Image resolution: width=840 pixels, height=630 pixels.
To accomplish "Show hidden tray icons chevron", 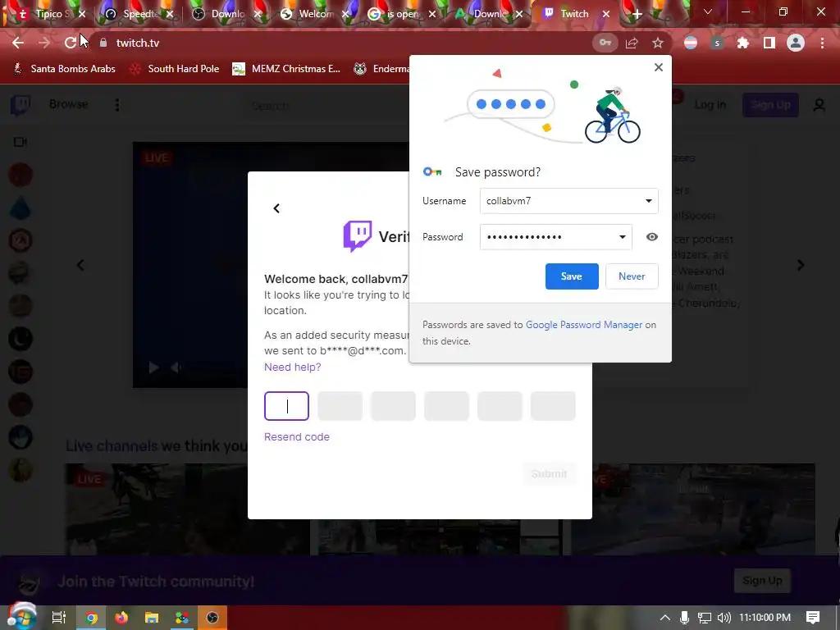I will (664, 618).
